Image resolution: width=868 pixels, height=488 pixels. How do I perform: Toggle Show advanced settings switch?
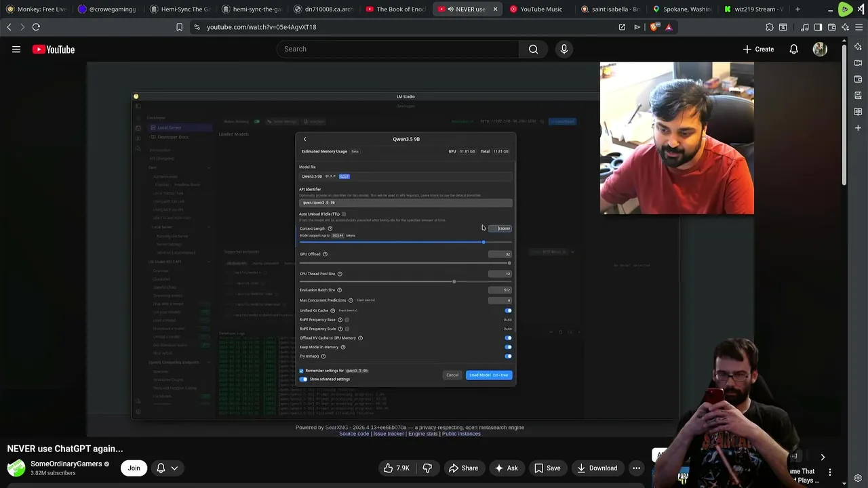[303, 379]
